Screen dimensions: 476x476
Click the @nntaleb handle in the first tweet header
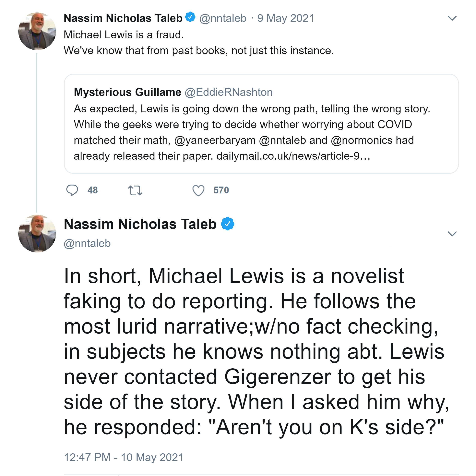coord(223,18)
